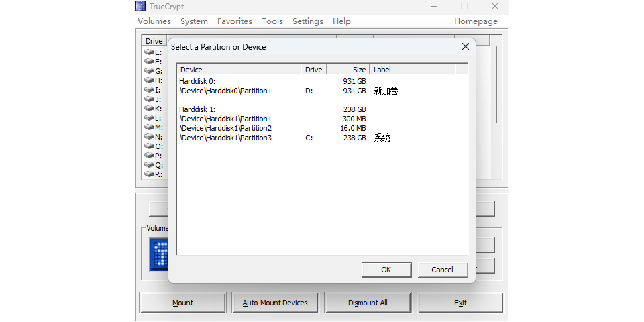This screenshot has width=644, height=322.
Task: Click the C: drive letter cell
Action: [x=309, y=138]
